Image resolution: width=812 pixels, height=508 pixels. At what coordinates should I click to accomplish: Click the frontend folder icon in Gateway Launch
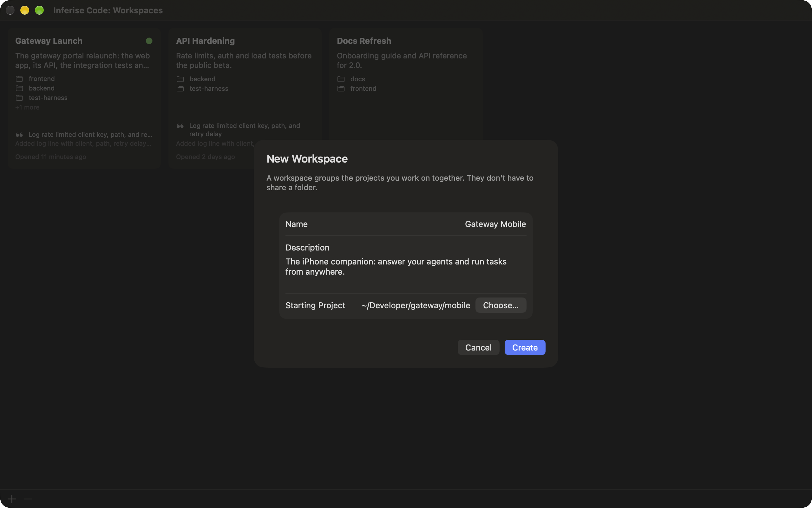19,79
